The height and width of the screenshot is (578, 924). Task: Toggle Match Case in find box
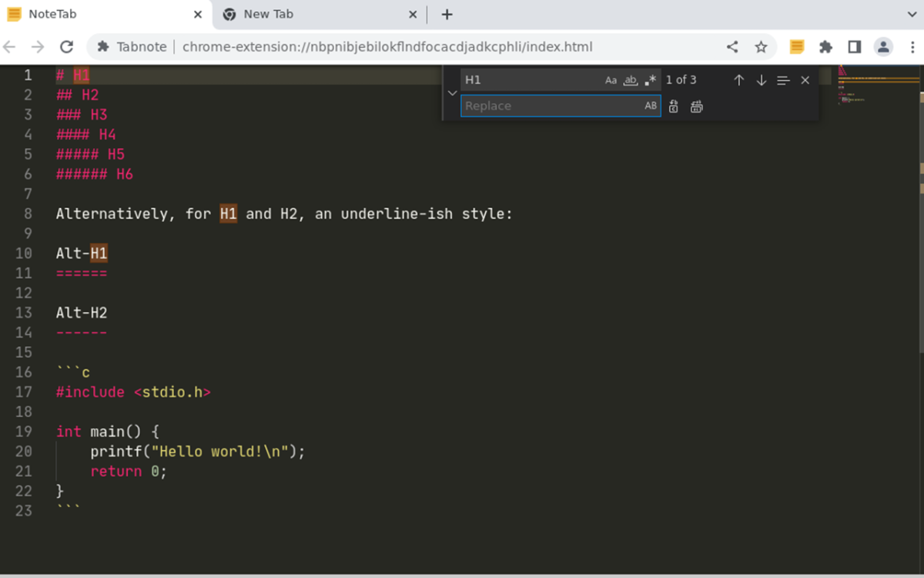[611, 80]
